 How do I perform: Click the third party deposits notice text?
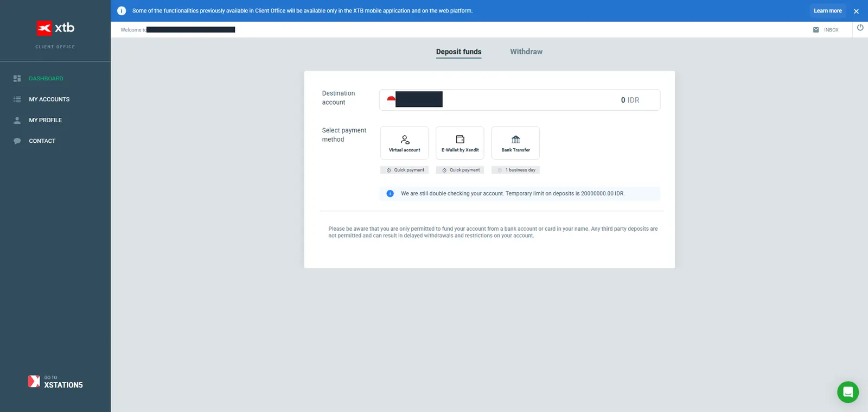tap(493, 232)
